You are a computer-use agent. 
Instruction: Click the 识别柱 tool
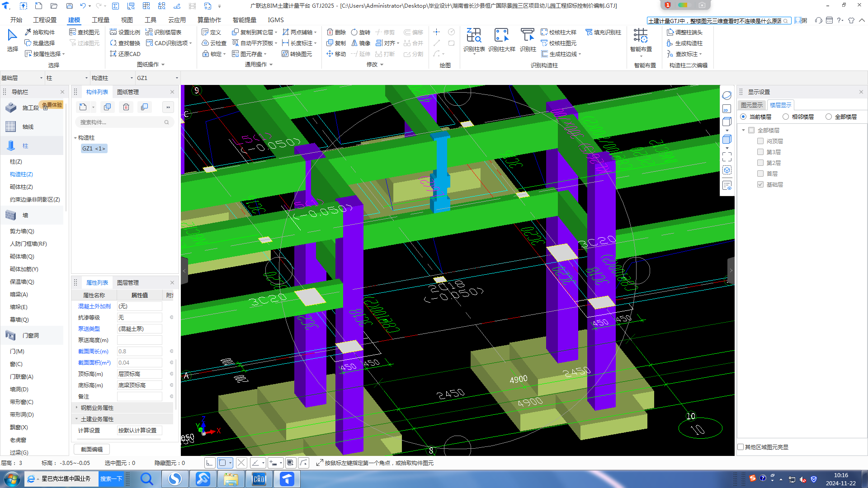click(528, 40)
